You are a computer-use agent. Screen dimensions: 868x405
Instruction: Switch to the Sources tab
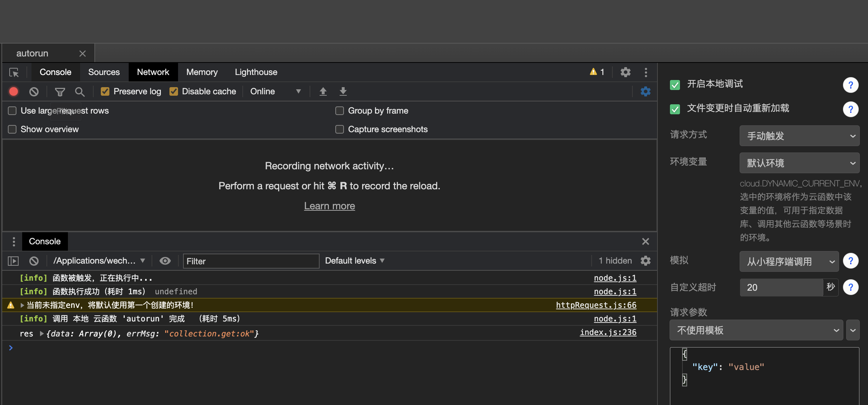pos(104,72)
